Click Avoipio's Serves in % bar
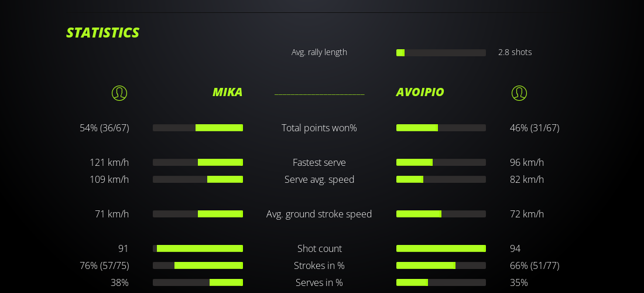644x293 pixels. (441, 282)
